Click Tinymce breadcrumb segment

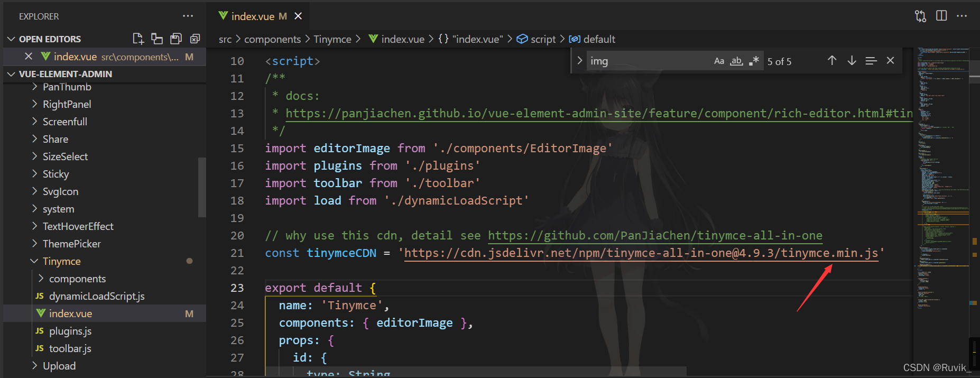click(x=332, y=39)
